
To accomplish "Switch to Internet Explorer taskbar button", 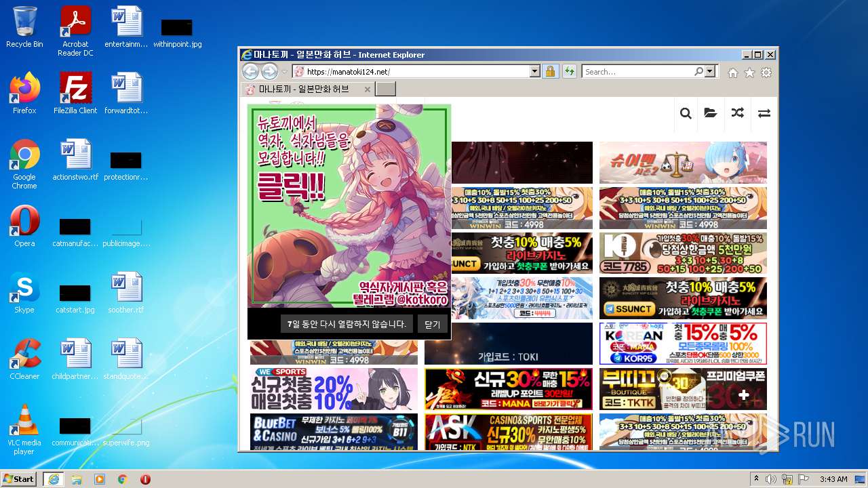I will [53, 479].
